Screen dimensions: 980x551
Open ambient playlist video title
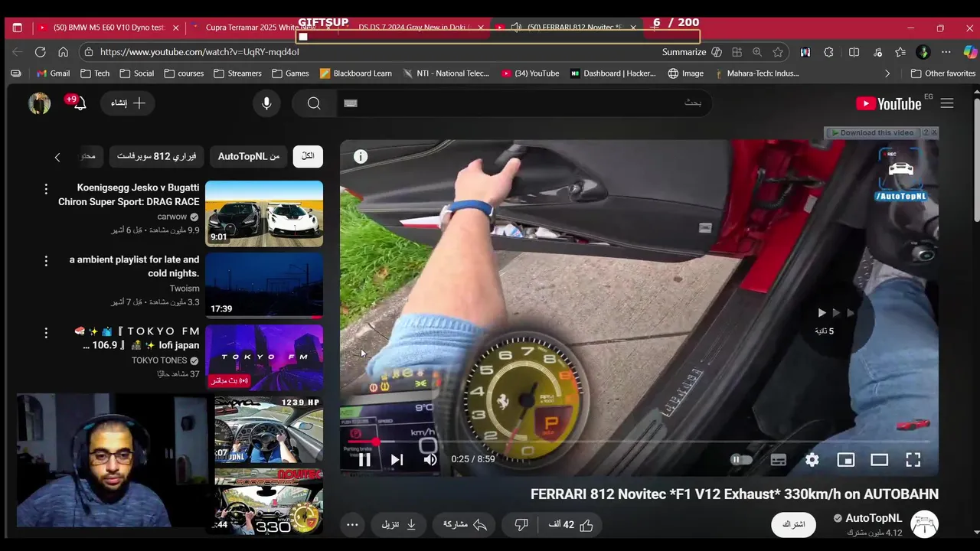(135, 266)
